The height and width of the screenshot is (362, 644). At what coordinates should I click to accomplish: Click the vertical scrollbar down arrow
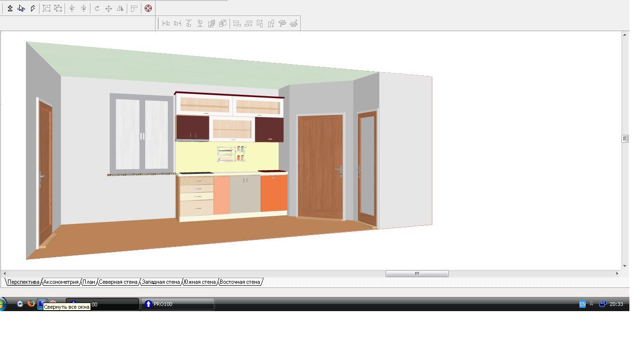(625, 266)
